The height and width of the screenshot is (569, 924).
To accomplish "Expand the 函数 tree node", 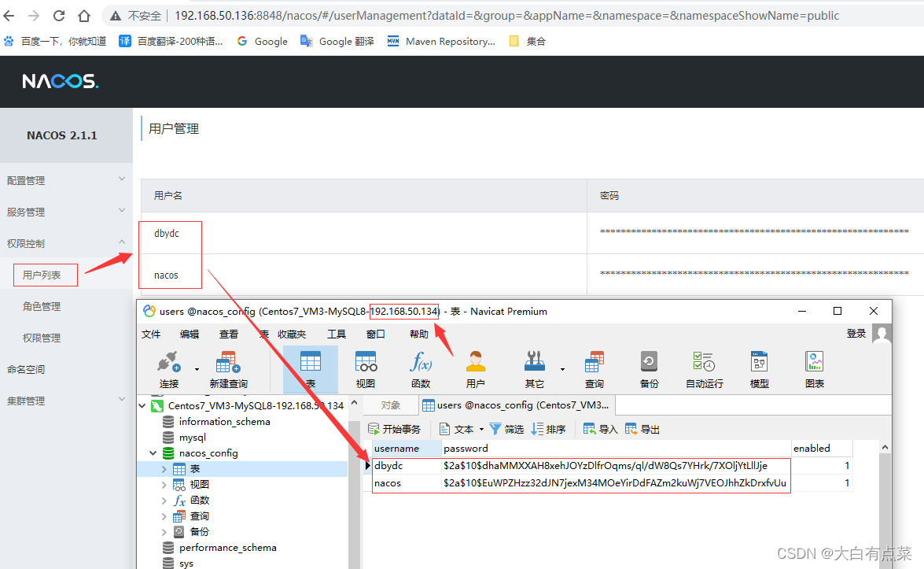I will (x=164, y=500).
